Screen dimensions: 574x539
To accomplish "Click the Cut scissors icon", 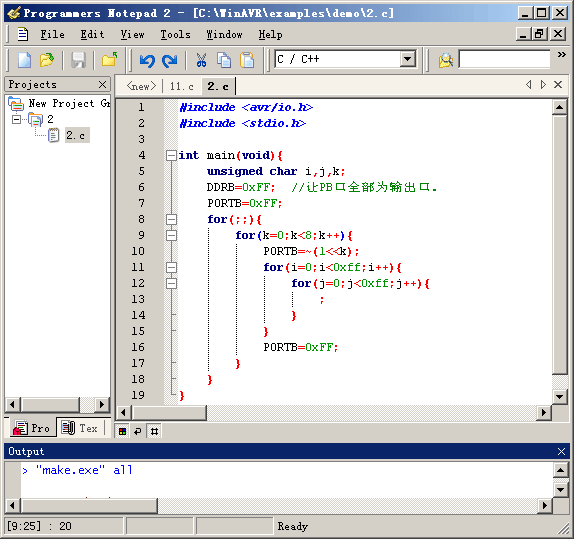I will tap(201, 60).
